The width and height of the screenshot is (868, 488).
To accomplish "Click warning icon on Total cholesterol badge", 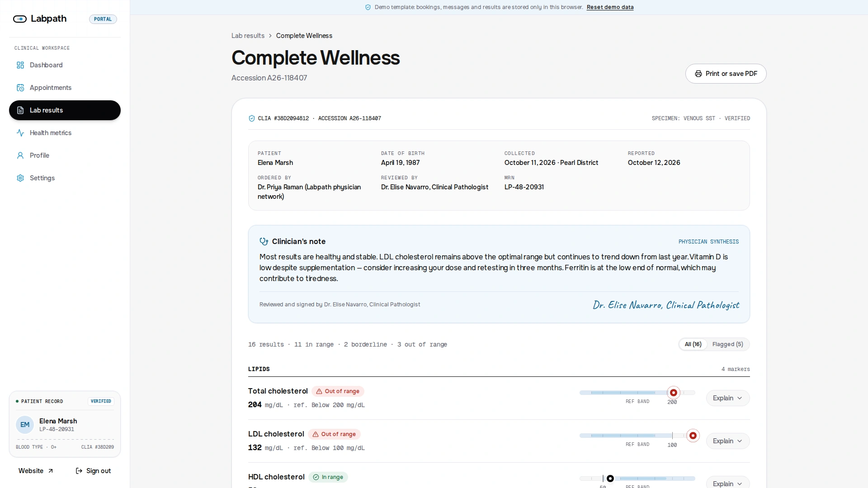I will [x=319, y=391].
